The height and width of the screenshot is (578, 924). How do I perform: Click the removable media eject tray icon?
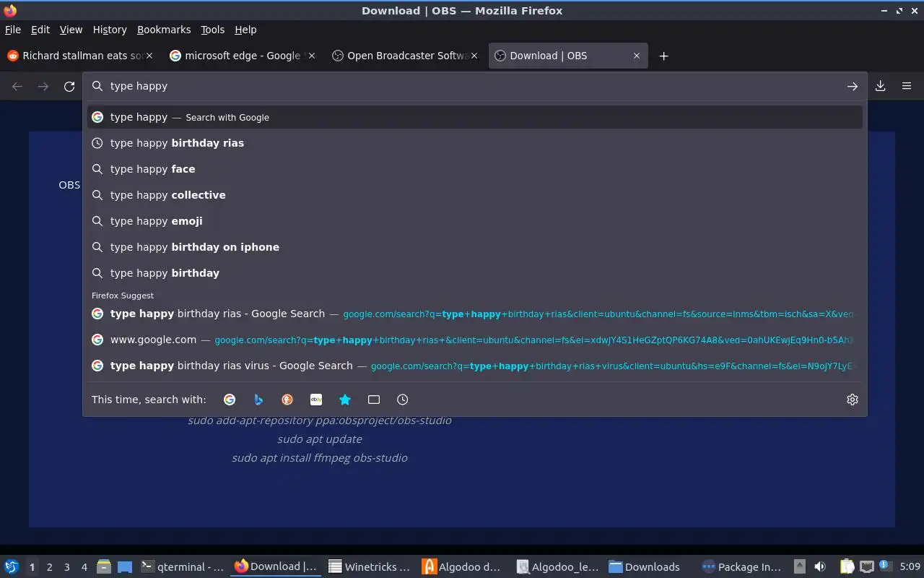tap(800, 567)
